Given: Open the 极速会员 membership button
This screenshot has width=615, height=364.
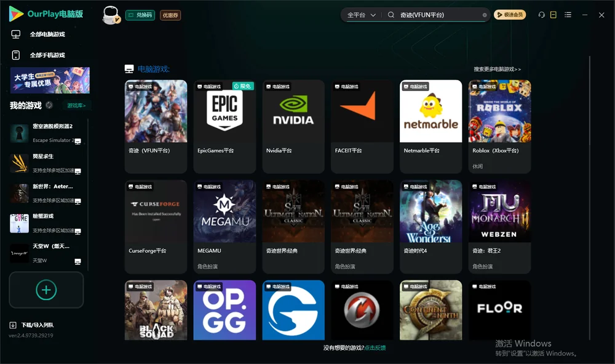Looking at the screenshot, I should pyautogui.click(x=510, y=15).
